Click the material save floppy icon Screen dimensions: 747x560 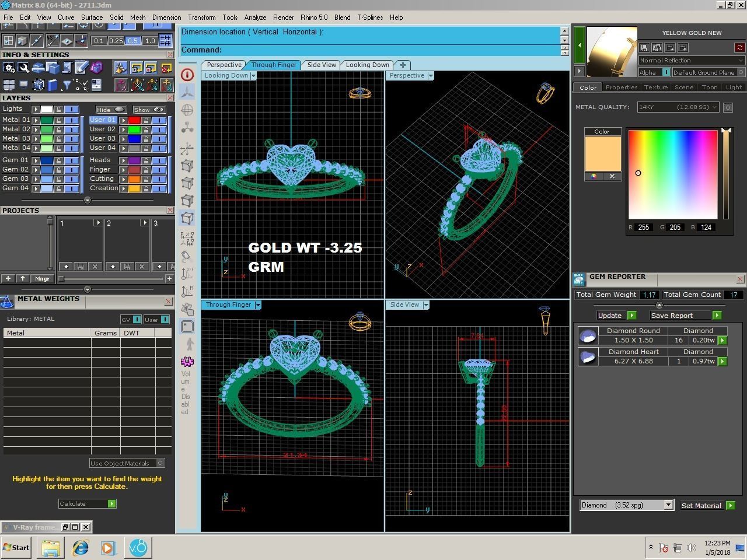(x=644, y=47)
